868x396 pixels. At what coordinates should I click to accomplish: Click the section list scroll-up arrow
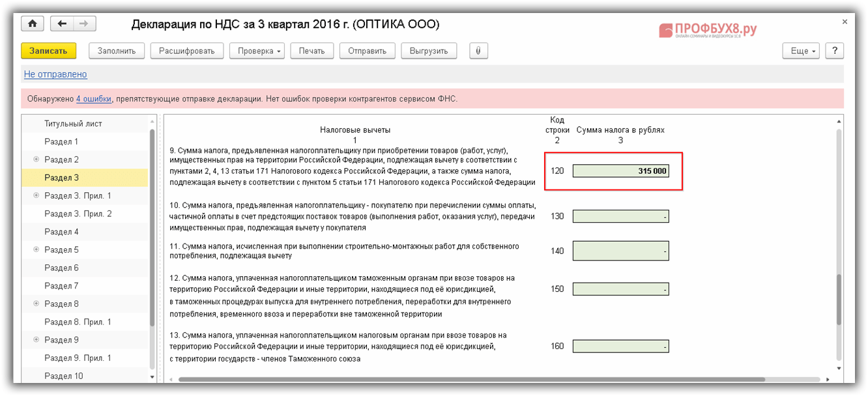pyautogui.click(x=152, y=120)
